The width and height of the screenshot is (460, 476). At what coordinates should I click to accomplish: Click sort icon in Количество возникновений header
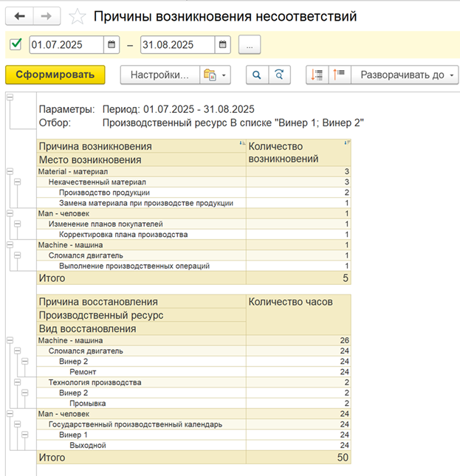347,142
